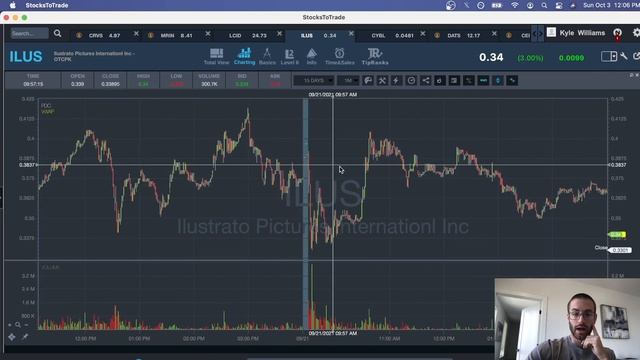Click the notification badge icon beside Kyle Williams

point(618,33)
